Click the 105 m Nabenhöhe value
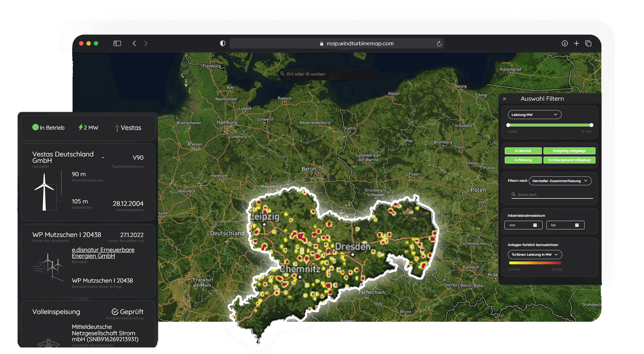Screen dimensions: 644x354 80,201
